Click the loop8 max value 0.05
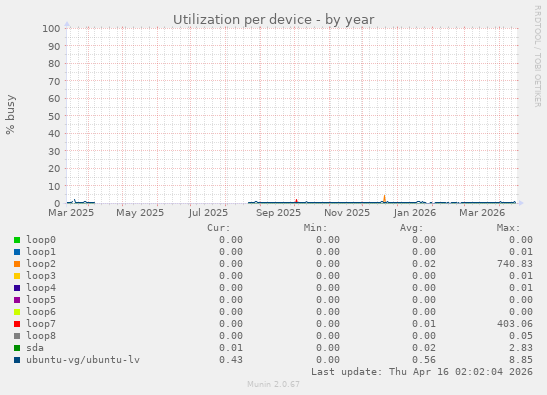Viewport: 547px width, 395px height. pyautogui.click(x=521, y=336)
